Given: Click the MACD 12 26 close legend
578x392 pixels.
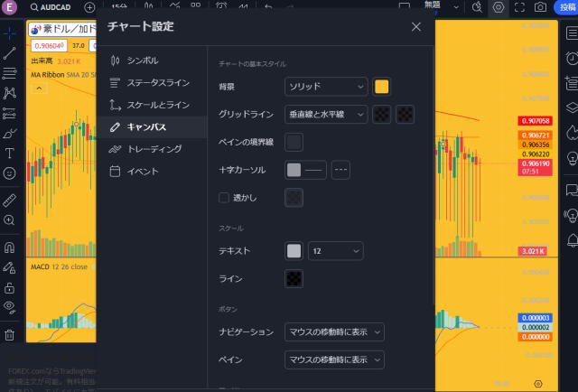Looking at the screenshot, I should (x=59, y=266).
